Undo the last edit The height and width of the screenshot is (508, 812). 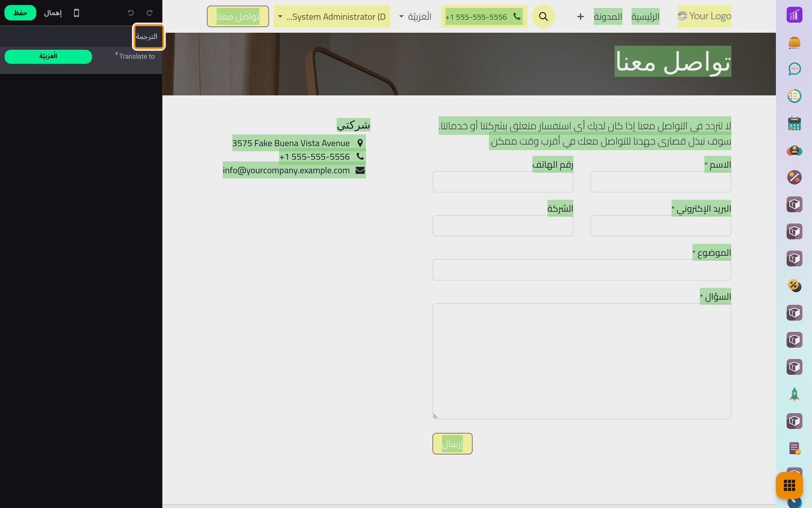pyautogui.click(x=131, y=13)
